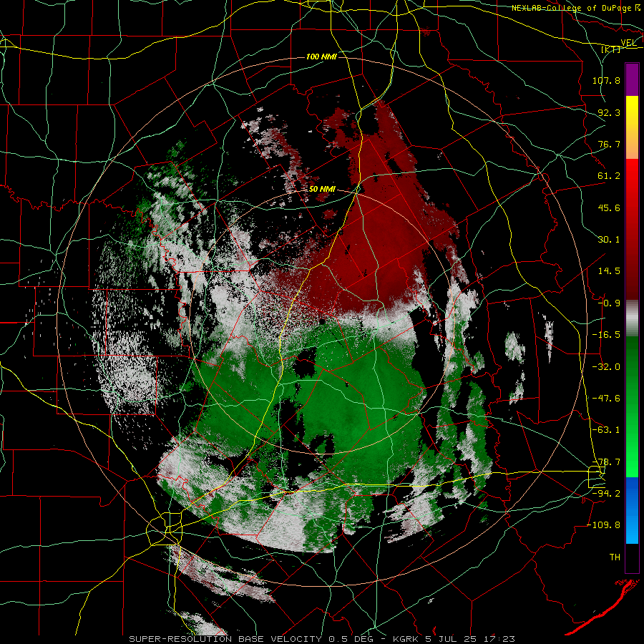Screen dimensions: 644x644
Task: Click the -78.7 velocity scale value
Action: (606, 462)
